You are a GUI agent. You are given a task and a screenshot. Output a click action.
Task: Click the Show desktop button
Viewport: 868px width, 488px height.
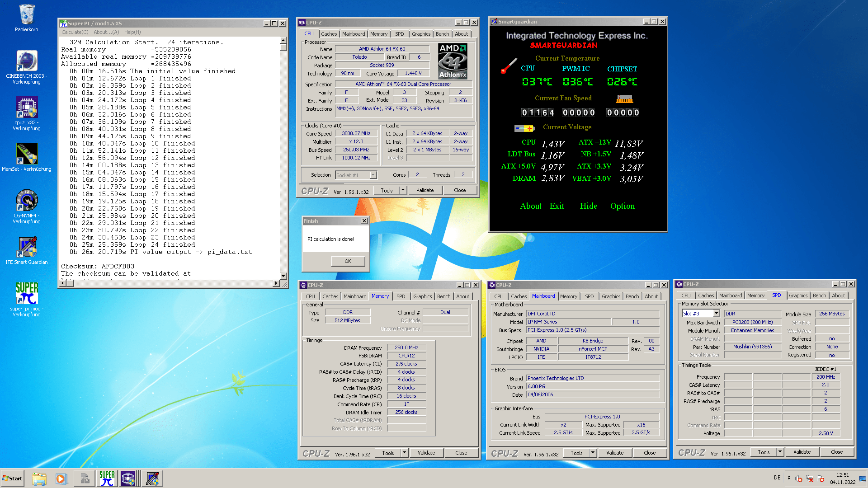(x=863, y=479)
